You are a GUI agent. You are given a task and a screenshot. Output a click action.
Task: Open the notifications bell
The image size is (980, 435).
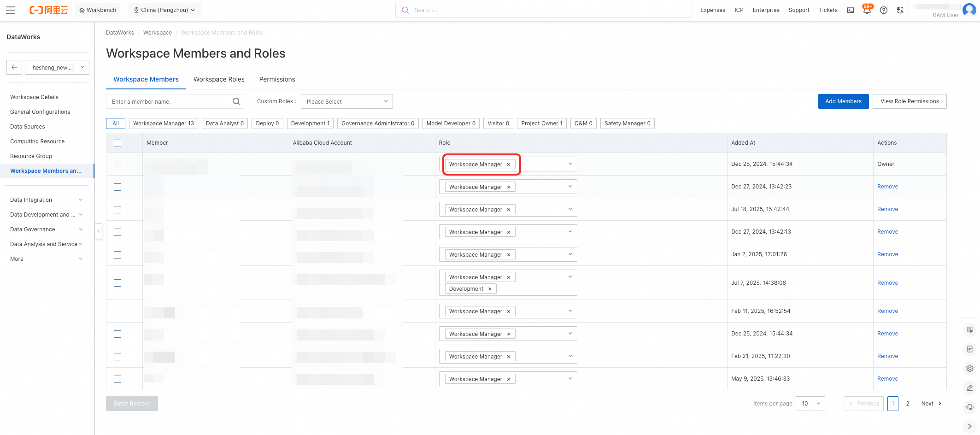pos(867,10)
